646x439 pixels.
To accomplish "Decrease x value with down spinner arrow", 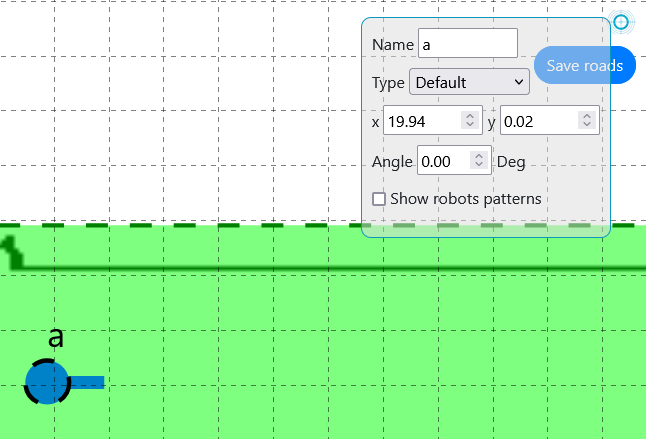I will (x=470, y=126).
